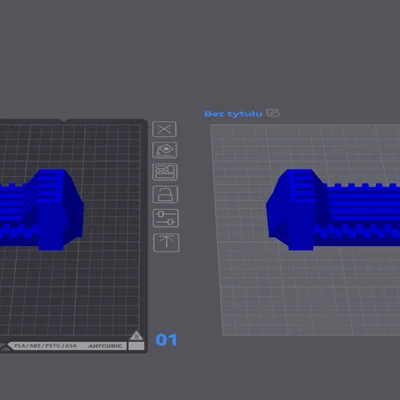Toggle the plate lock icon
The width and height of the screenshot is (400, 400).
click(165, 194)
